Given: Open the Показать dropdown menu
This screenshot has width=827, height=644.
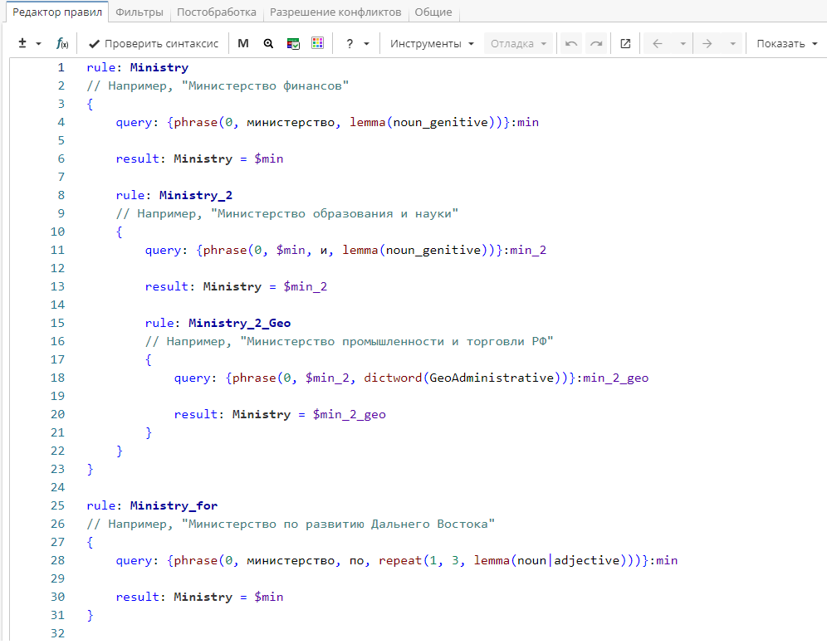Looking at the screenshot, I should click(x=786, y=44).
